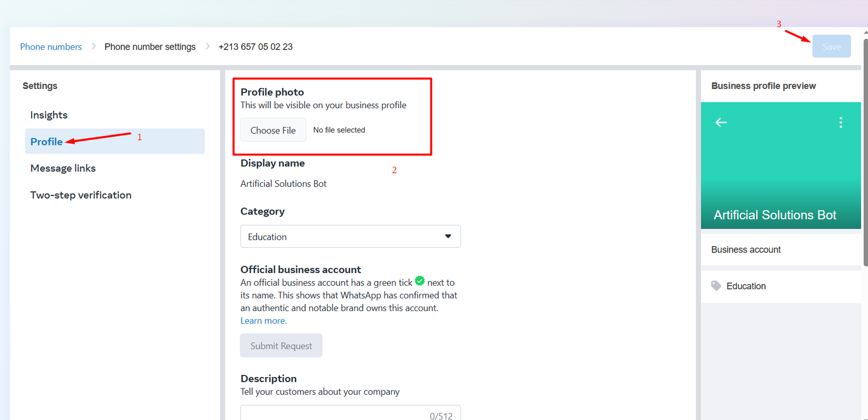Expand the Category dropdown arrow
Screen dimensions: 868x420
448,236
